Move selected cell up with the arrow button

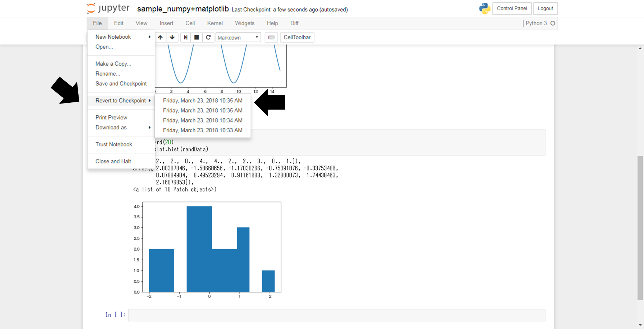tap(160, 37)
